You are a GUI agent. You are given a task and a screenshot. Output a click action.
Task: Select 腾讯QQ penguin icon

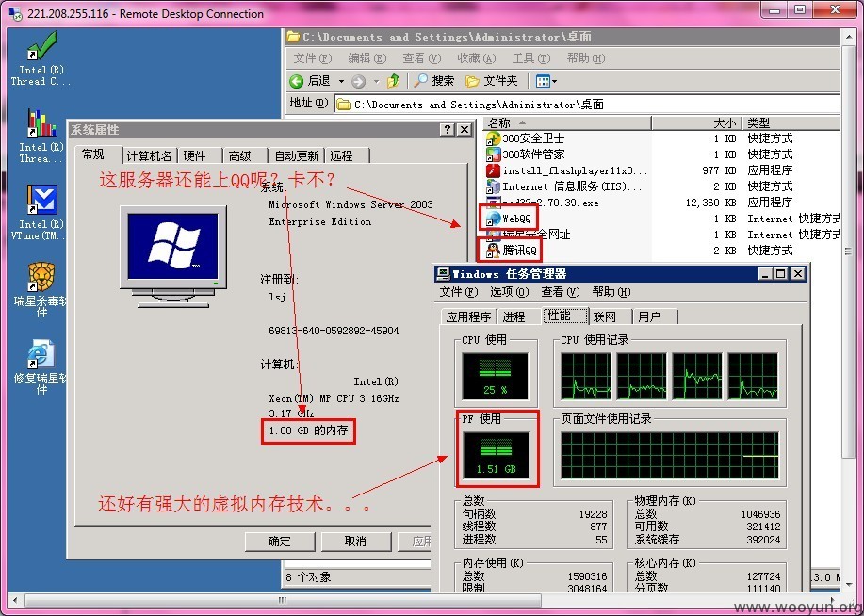click(x=493, y=251)
